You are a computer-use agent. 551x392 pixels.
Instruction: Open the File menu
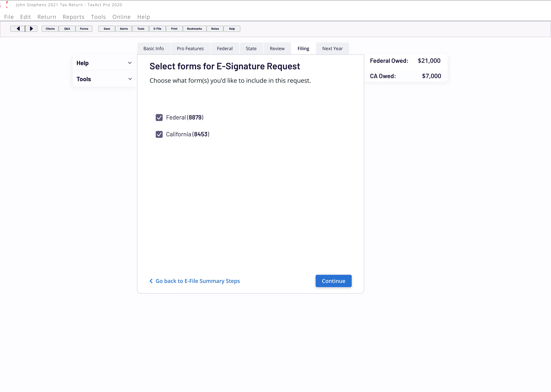[9, 17]
